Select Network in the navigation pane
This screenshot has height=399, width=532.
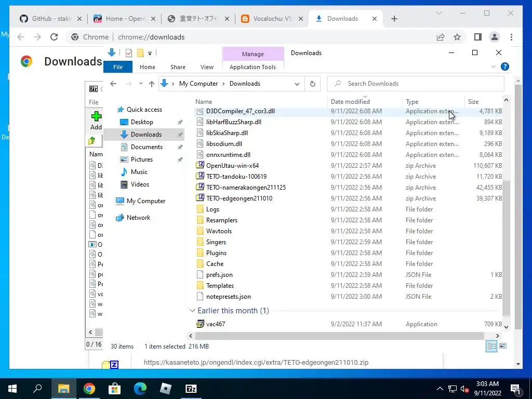[138, 218]
